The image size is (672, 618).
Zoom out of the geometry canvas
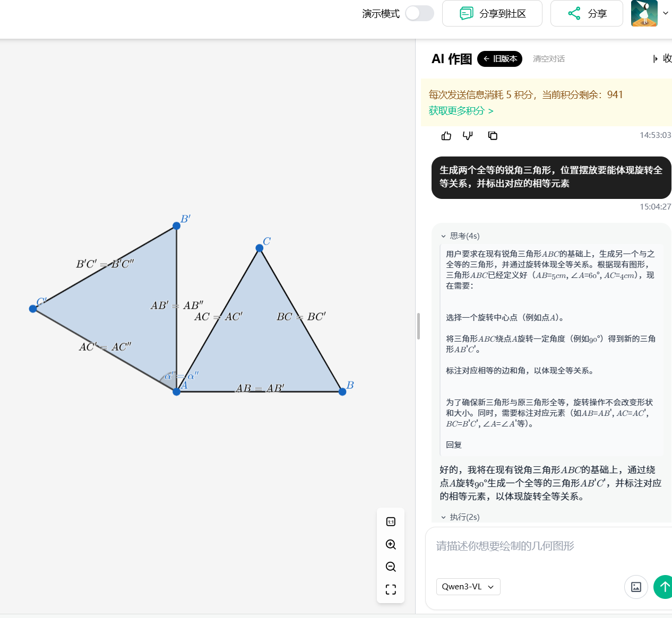[391, 567]
